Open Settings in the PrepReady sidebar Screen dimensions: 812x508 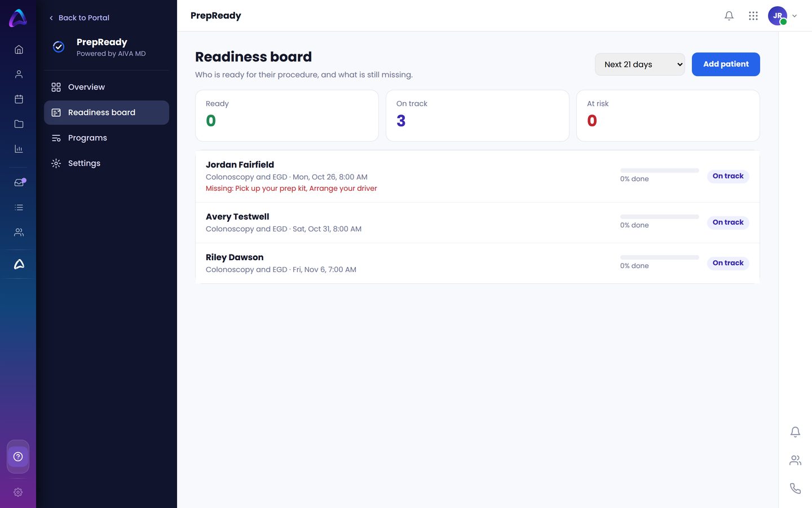click(x=107, y=163)
